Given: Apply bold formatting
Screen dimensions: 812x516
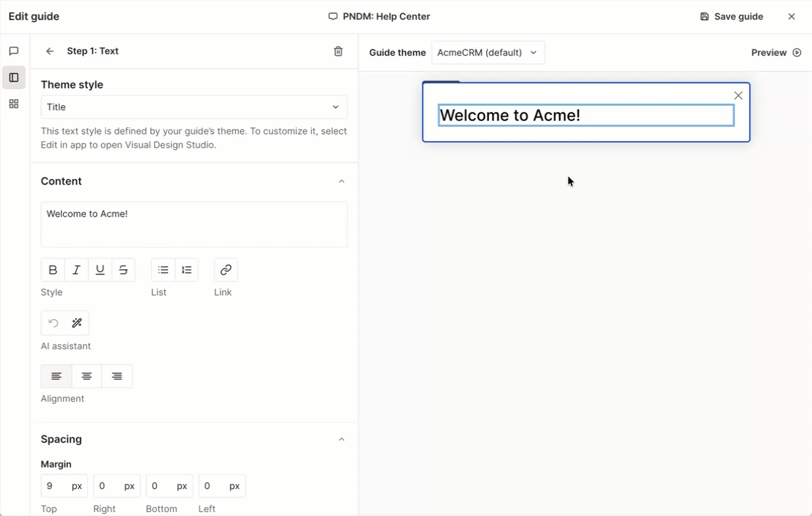Looking at the screenshot, I should pos(53,270).
